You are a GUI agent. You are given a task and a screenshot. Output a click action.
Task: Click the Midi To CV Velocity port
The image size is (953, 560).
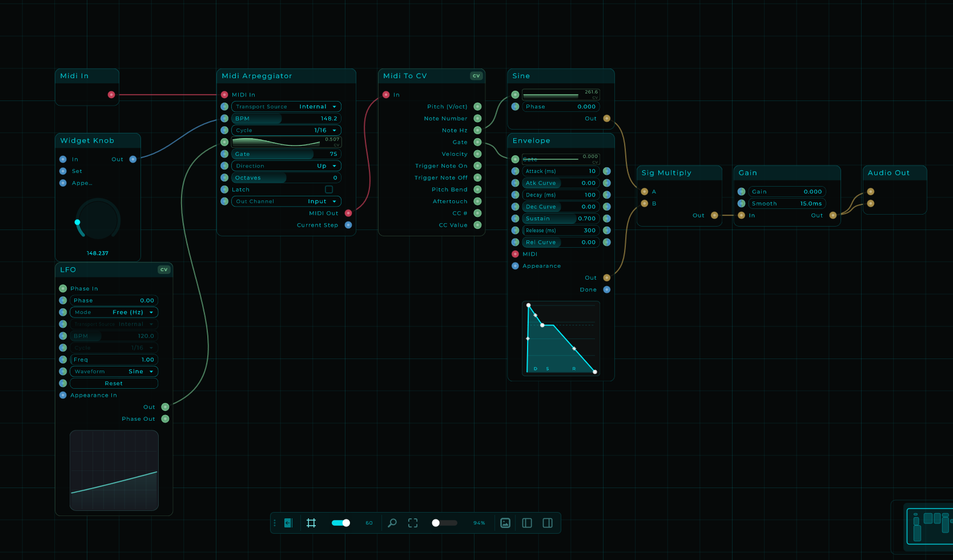coord(477,154)
